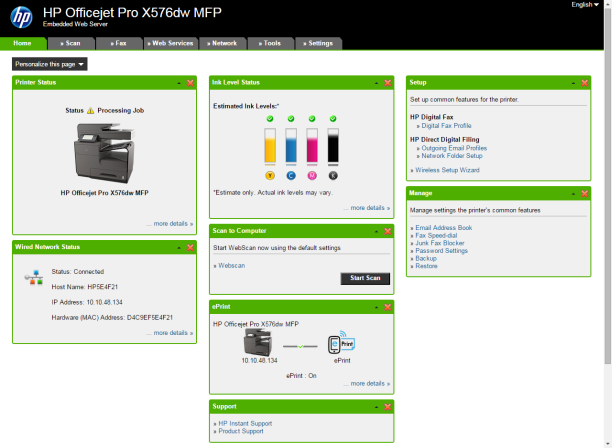Viewport: 612px width, 448px height.
Task: Close the Scan to Computer panel
Action: (388, 231)
